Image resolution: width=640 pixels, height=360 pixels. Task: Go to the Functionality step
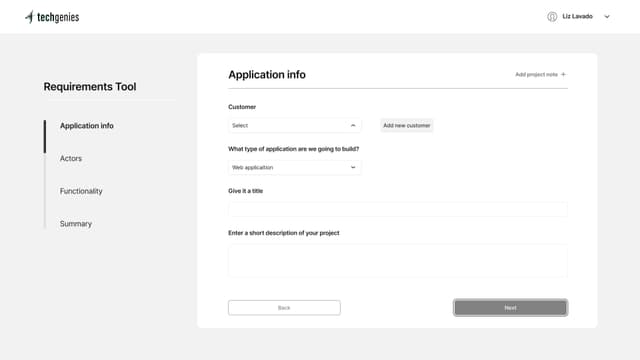click(81, 191)
